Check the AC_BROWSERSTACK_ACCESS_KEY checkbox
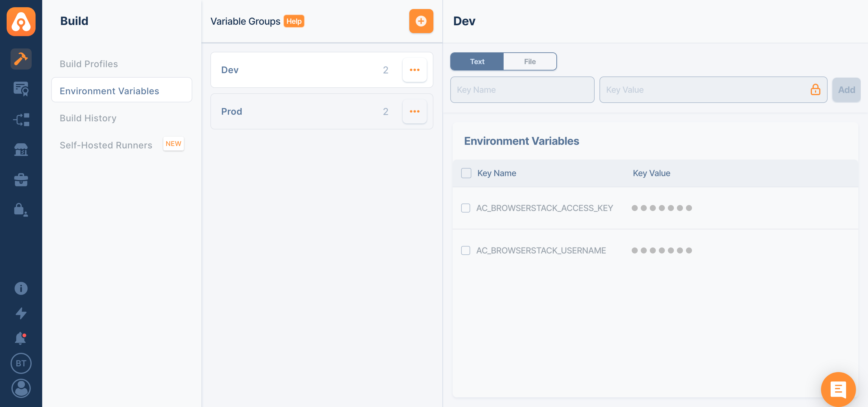 [x=465, y=208]
